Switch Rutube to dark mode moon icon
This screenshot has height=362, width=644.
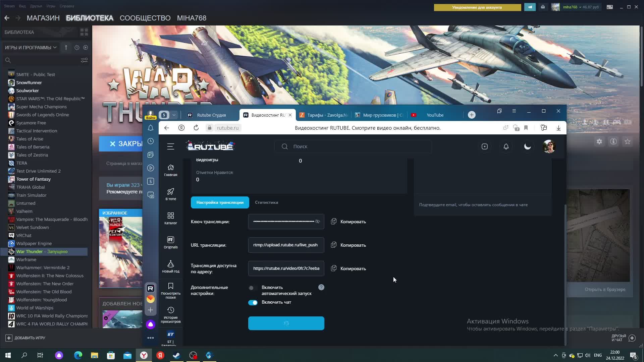coord(527,146)
